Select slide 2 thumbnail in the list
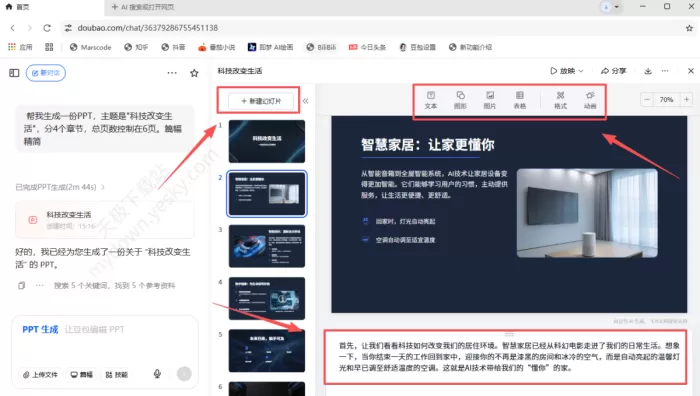Screen dimensions: 700x396 coord(267,194)
